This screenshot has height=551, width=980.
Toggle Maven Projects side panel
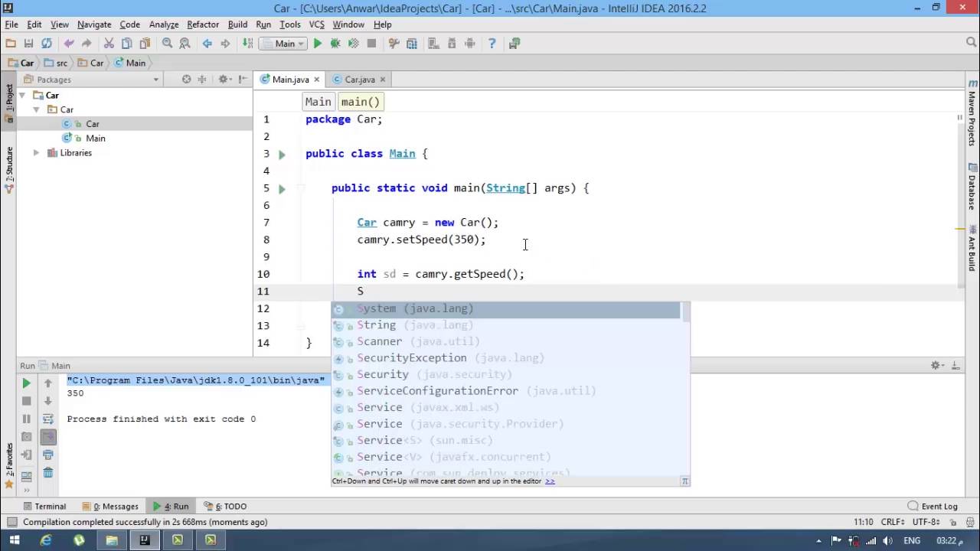tap(972, 113)
